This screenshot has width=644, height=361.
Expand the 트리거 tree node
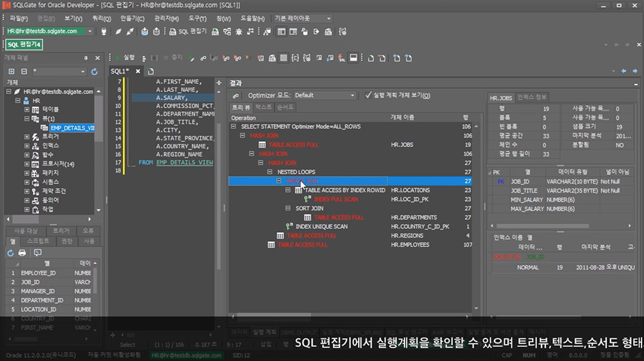[26, 137]
